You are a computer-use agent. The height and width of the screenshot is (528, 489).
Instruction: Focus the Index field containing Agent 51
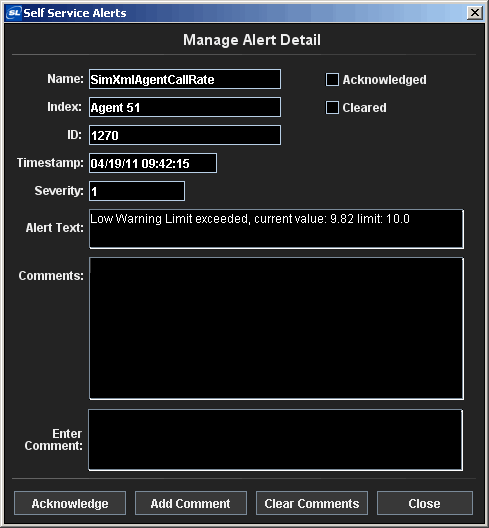pos(185,107)
